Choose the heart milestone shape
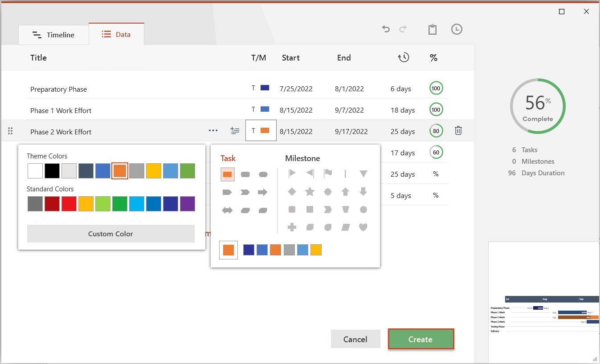The width and height of the screenshot is (600, 364). 363,227
